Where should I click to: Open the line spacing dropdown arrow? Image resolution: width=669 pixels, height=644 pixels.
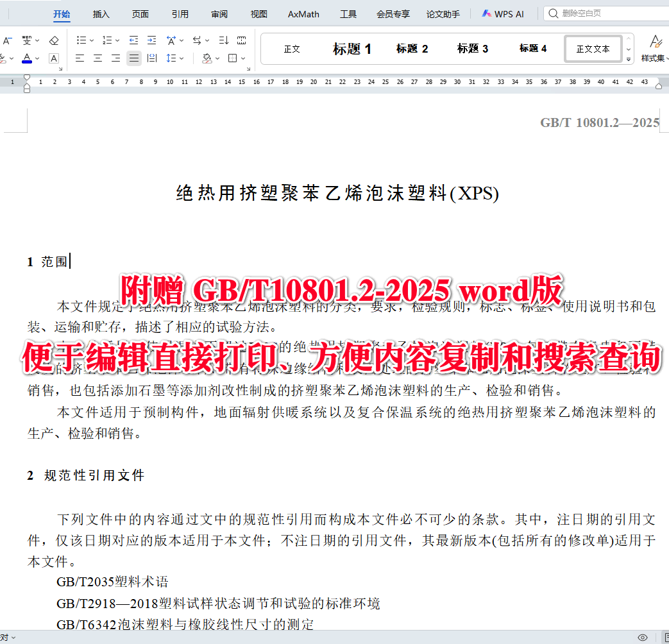pos(182,58)
